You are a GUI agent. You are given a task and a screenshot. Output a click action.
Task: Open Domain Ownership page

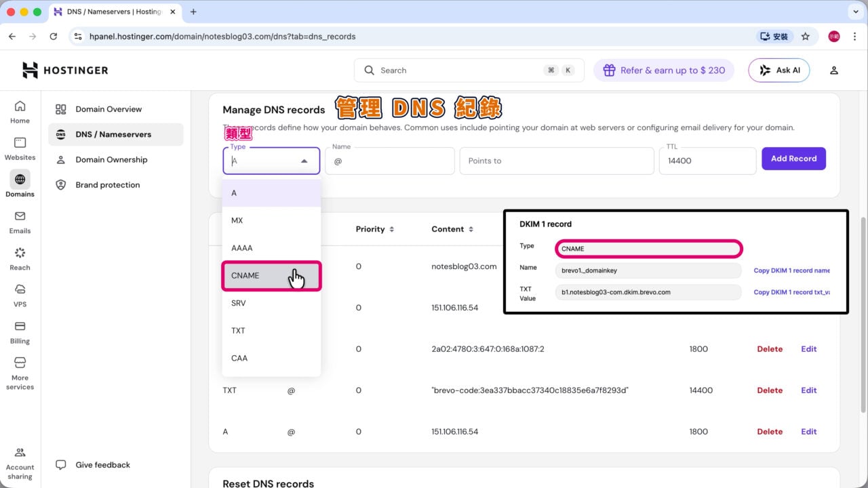tap(115, 159)
